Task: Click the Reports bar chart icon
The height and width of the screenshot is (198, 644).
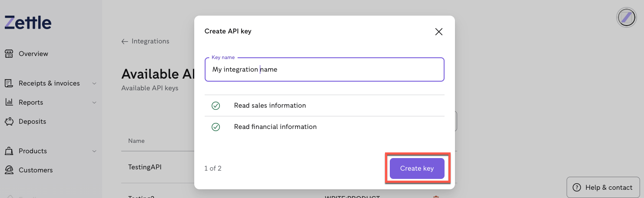Action: [x=9, y=102]
